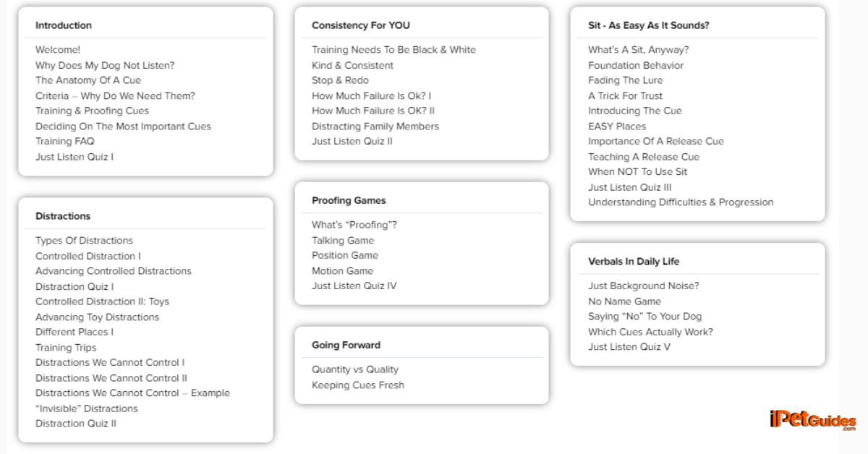Click the Verbals In Daily Life heading
Screen dimensions: 868x454
click(x=634, y=262)
